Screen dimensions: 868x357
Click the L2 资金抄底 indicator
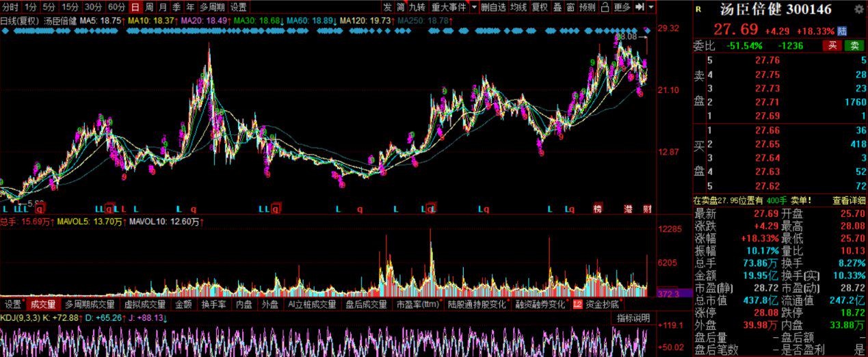coord(596,304)
